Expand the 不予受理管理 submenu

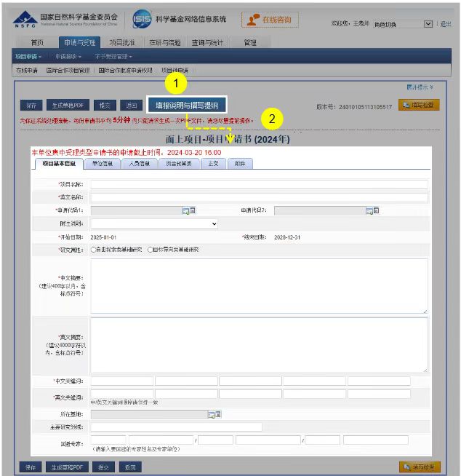tap(113, 57)
